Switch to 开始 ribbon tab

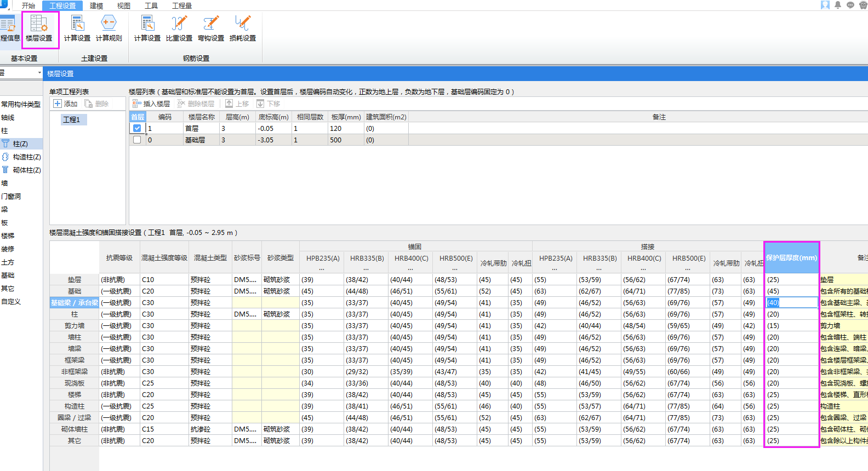click(x=28, y=5)
